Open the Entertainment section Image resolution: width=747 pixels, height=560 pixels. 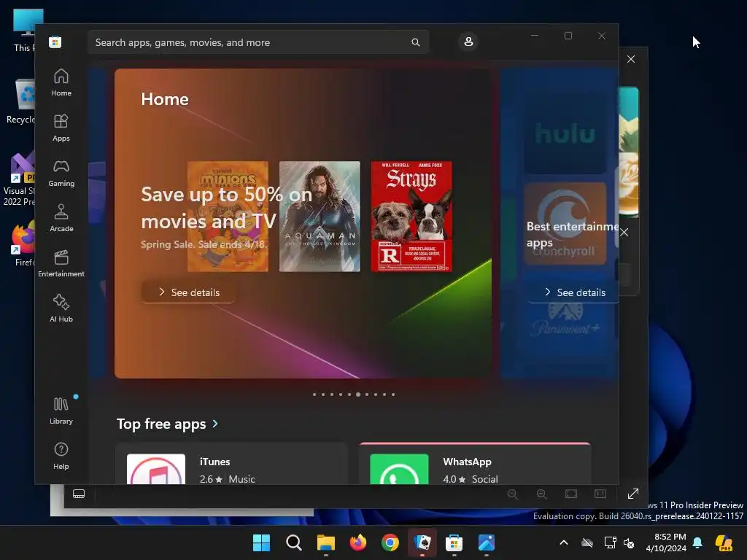[61, 264]
